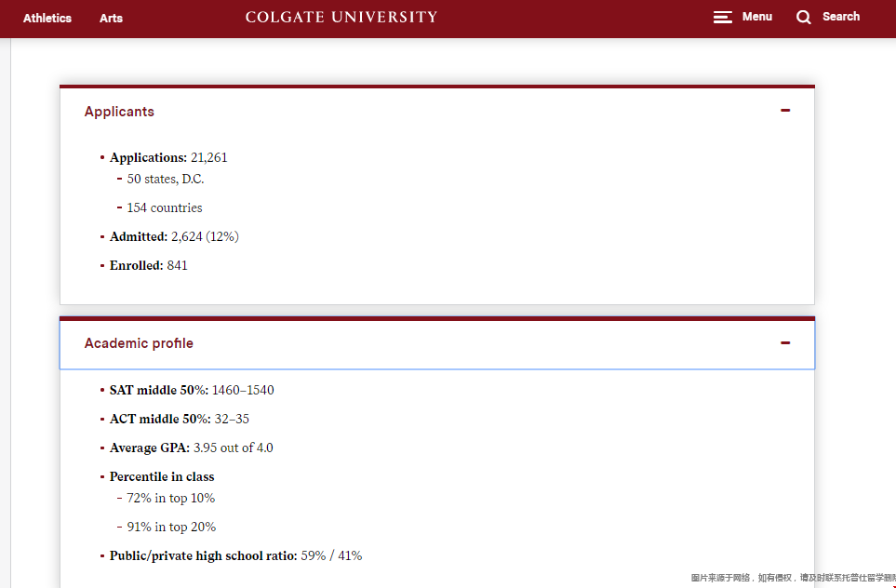The height and width of the screenshot is (588, 896).
Task: Click the Enrolled 841 figure
Action: (177, 265)
